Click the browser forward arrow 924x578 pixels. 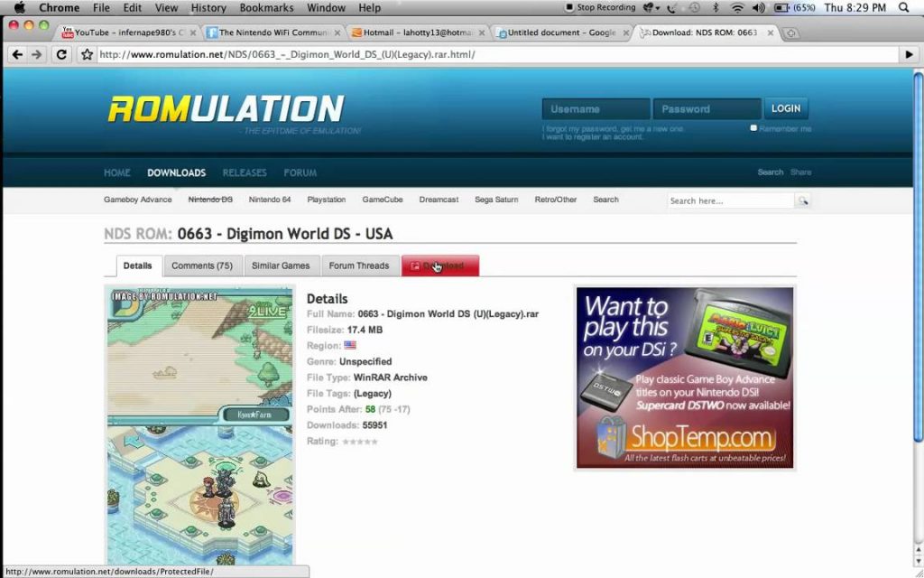tap(37, 55)
